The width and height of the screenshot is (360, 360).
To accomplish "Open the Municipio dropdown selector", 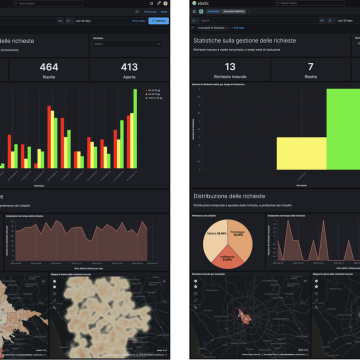I will point(128,44).
